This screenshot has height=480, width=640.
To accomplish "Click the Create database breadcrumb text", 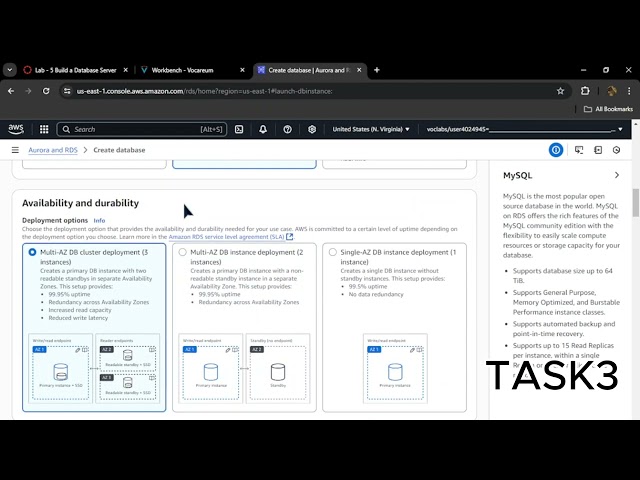I will pos(119,150).
